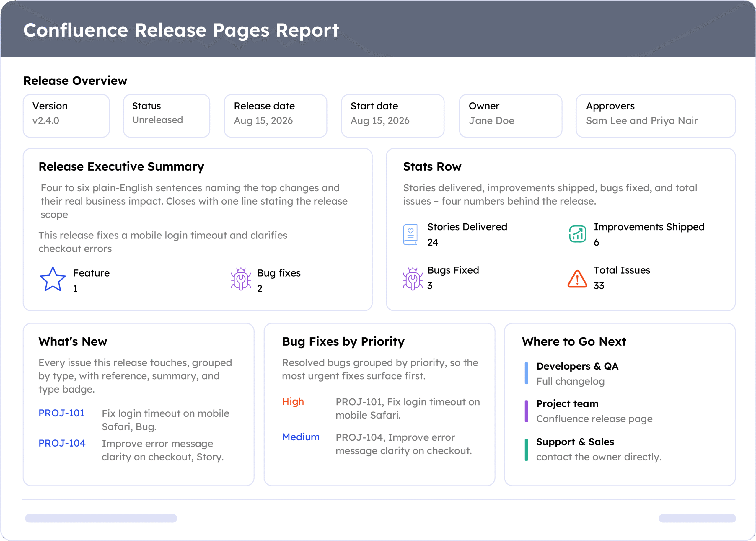Click the Improvements Shipped chart icon
This screenshot has width=756, height=541.
point(577,234)
